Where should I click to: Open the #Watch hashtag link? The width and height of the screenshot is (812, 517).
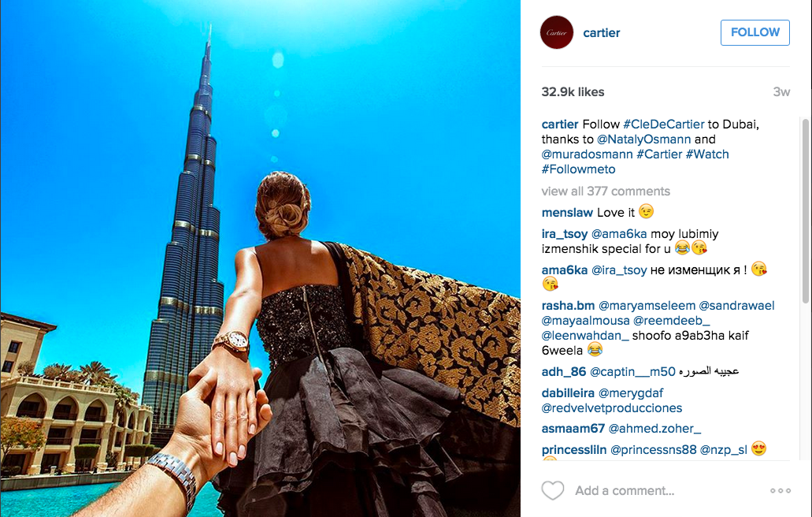[707, 154]
